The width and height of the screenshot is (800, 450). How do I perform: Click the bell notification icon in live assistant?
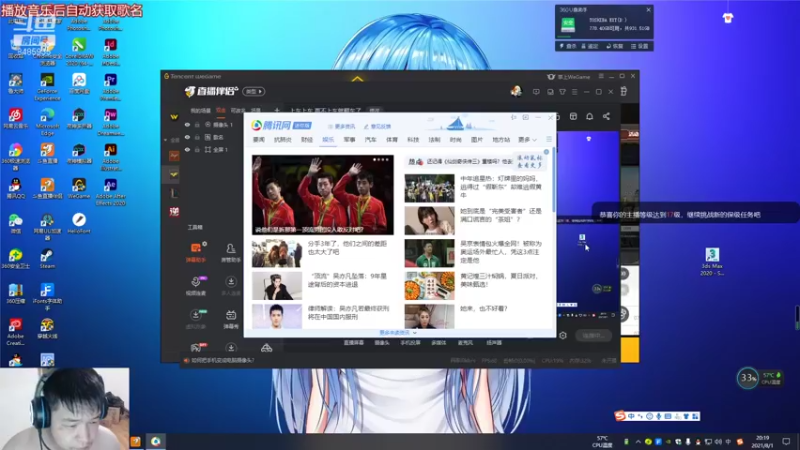pyautogui.click(x=589, y=116)
